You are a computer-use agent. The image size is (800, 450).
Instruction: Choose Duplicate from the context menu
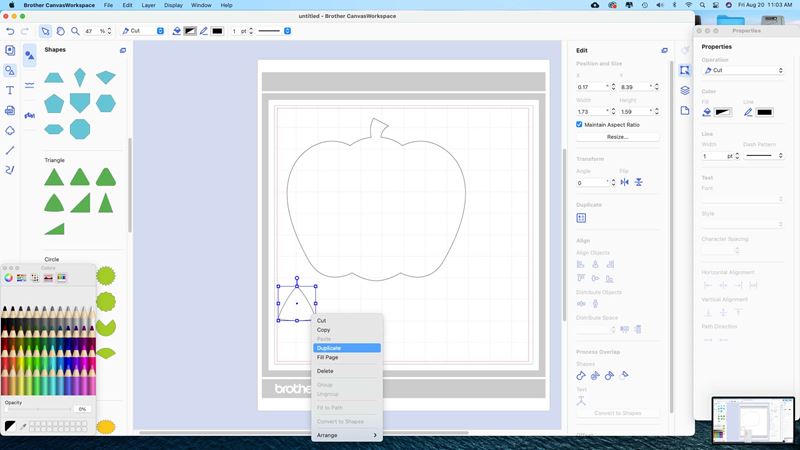pyautogui.click(x=329, y=348)
